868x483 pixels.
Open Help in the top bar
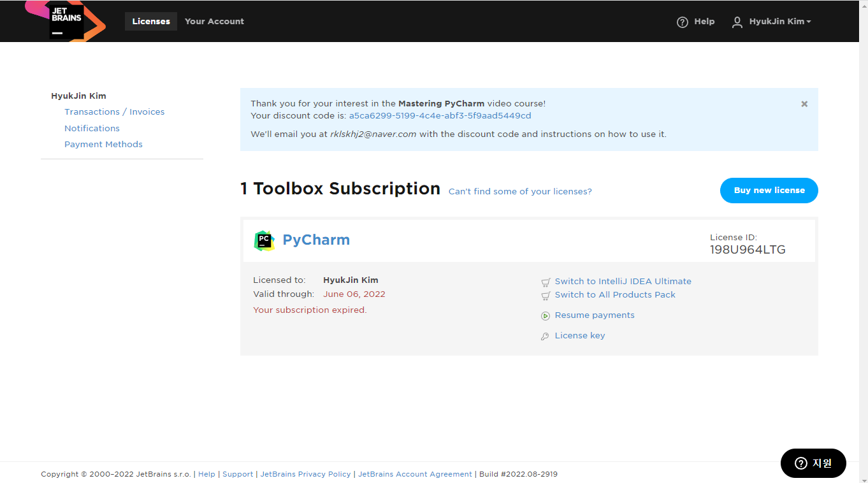[704, 22]
